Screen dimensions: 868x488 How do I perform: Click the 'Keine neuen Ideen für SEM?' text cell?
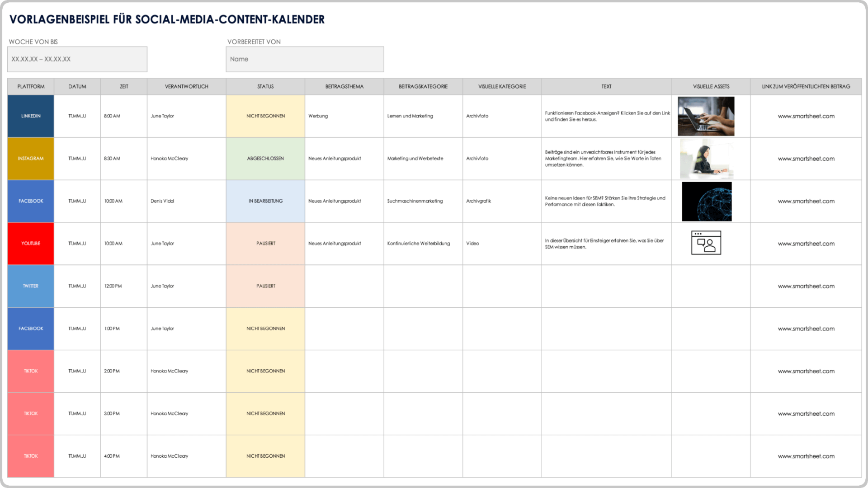tap(606, 201)
